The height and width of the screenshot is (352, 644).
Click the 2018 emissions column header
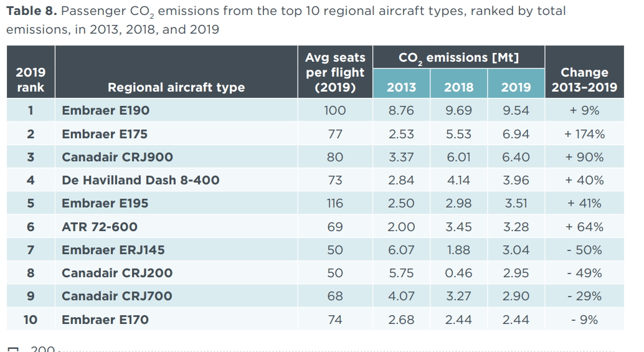coord(458,87)
